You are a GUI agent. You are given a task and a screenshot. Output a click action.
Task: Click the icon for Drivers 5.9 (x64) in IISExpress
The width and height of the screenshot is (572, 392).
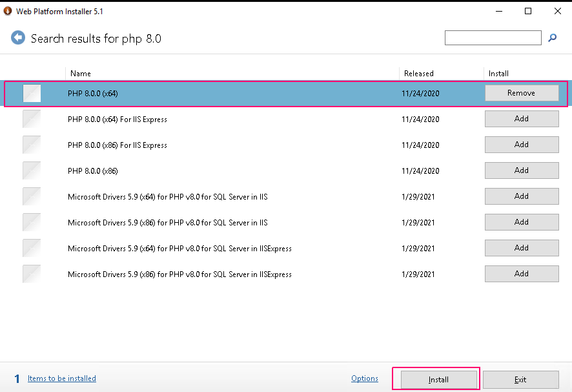pos(32,248)
